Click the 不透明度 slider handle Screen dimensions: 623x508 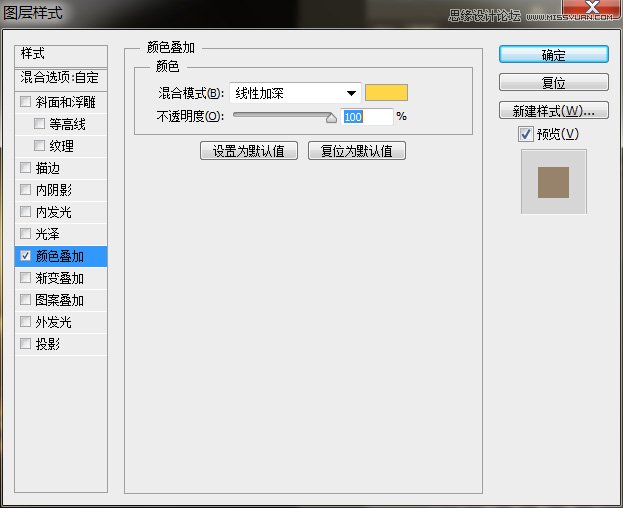coord(331,118)
